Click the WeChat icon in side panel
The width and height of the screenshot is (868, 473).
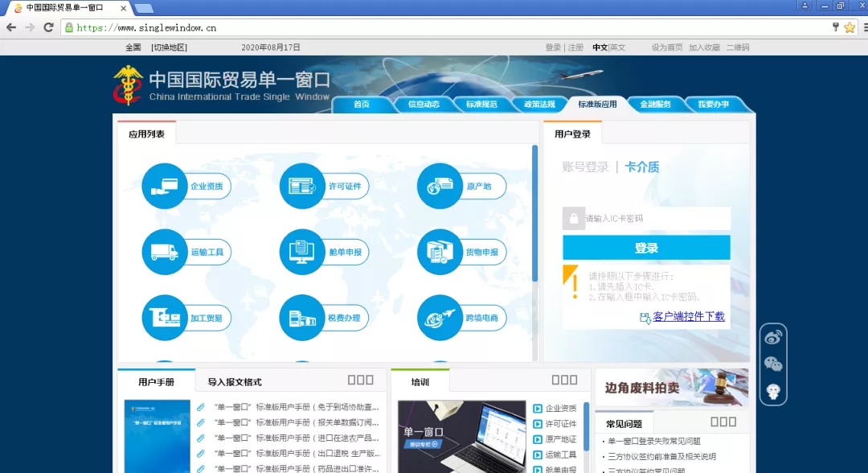click(x=773, y=364)
